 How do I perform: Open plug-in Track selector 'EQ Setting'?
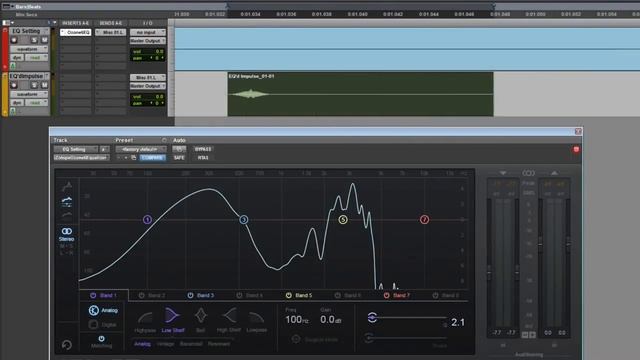click(76, 149)
